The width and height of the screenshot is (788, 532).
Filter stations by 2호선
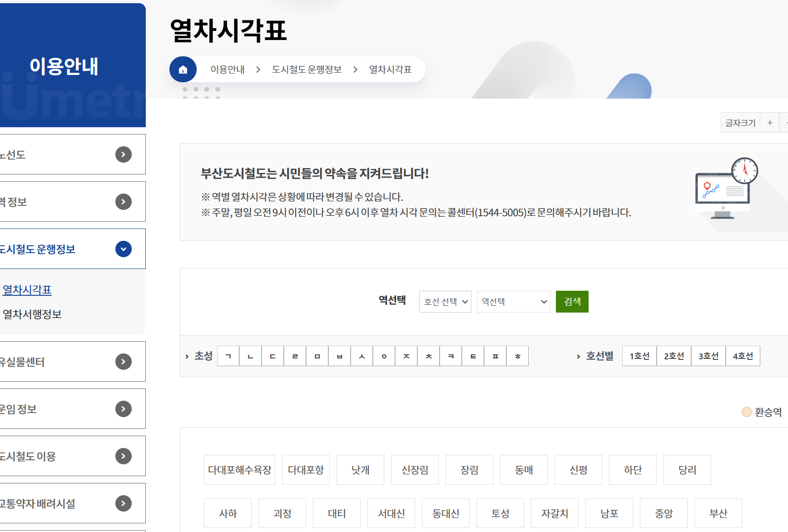[x=674, y=356]
